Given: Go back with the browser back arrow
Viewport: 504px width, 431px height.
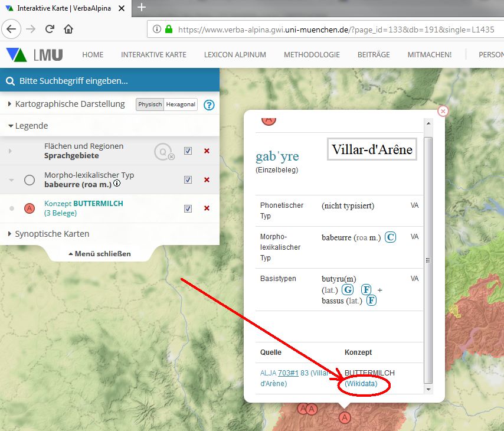Looking at the screenshot, I should (11, 30).
